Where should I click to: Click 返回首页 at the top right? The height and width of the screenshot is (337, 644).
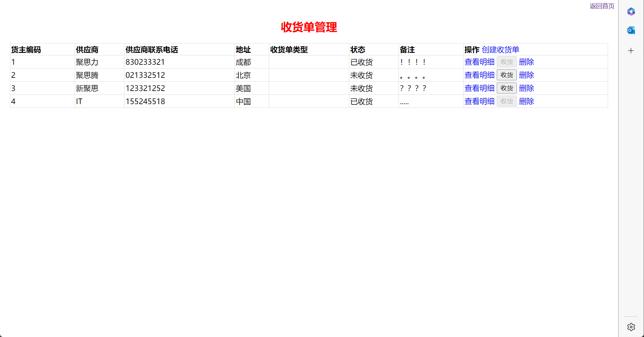[x=601, y=6]
